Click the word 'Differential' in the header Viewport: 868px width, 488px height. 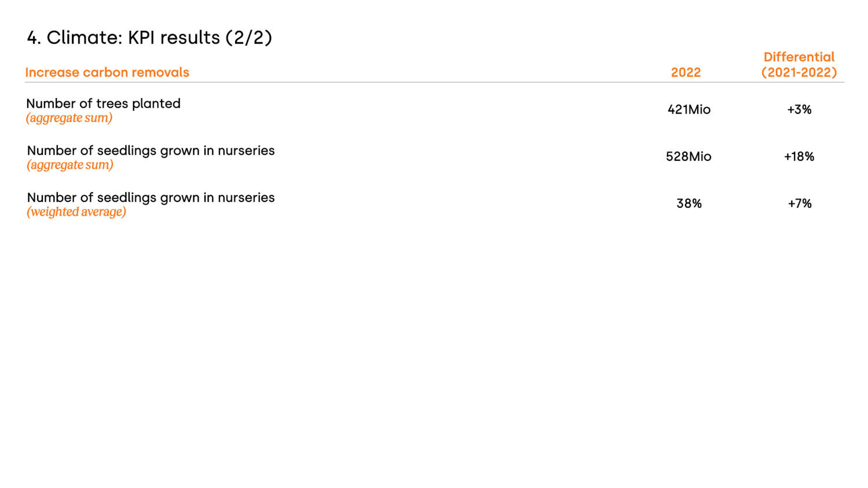click(799, 57)
